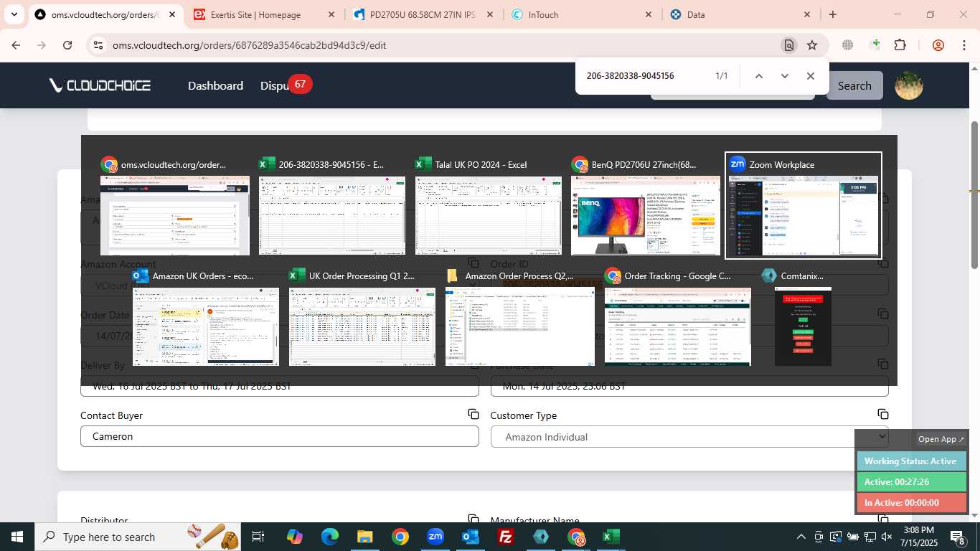Image resolution: width=980 pixels, height=551 pixels.
Task: Click the page vertical scrollbar thumb
Action: pos(974,195)
